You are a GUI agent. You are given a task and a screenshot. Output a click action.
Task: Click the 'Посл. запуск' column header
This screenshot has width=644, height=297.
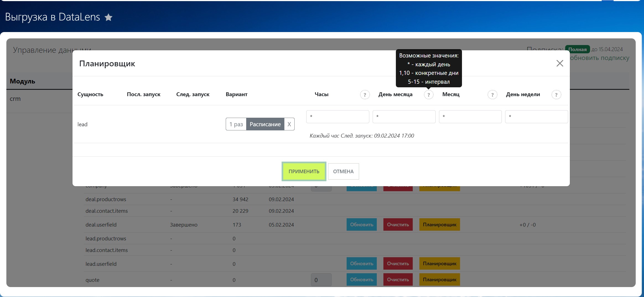click(x=144, y=94)
